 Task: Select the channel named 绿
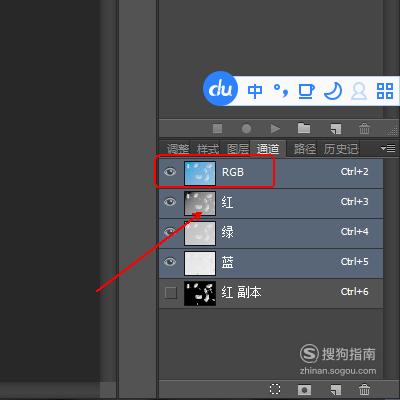227,232
